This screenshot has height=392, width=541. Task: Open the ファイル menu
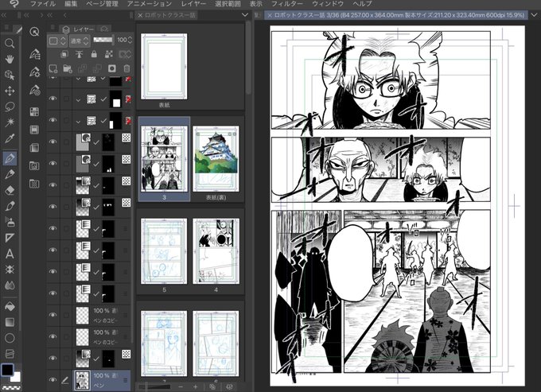[x=43, y=4]
